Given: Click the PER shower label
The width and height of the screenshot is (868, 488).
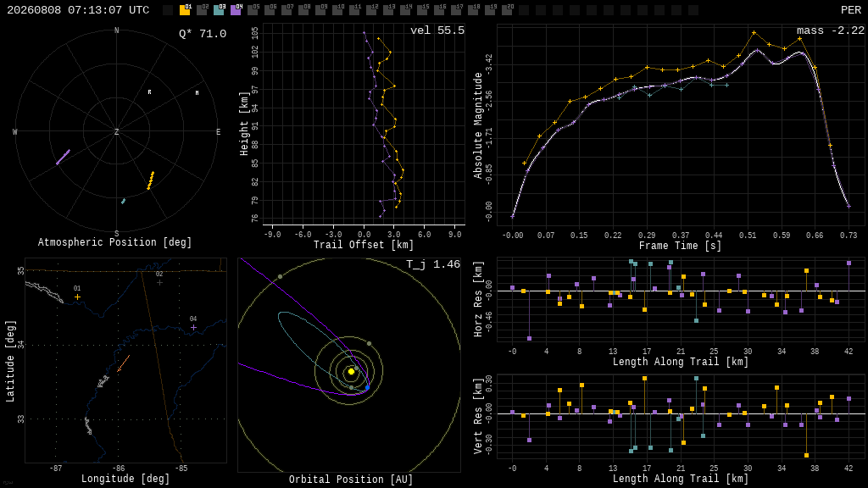Looking at the screenshot, I should (851, 10).
